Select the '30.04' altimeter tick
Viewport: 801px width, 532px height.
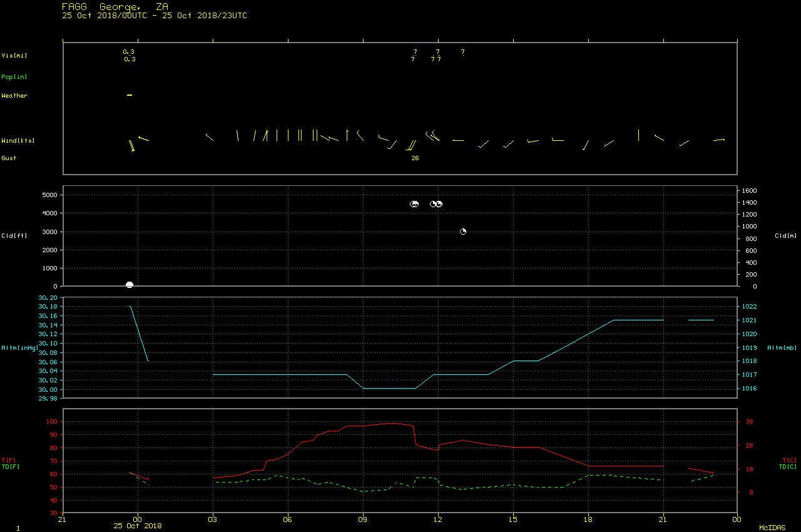coord(48,371)
